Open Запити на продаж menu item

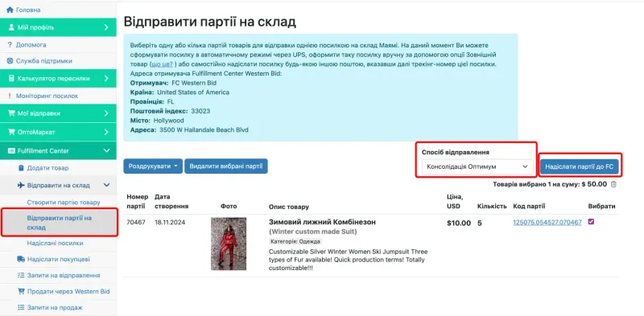[x=55, y=307]
